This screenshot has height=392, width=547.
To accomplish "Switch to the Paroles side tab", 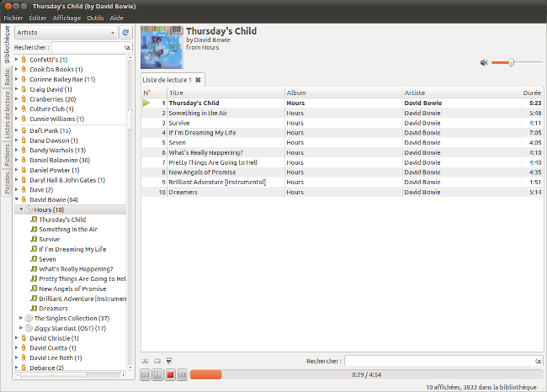I will click(x=7, y=183).
